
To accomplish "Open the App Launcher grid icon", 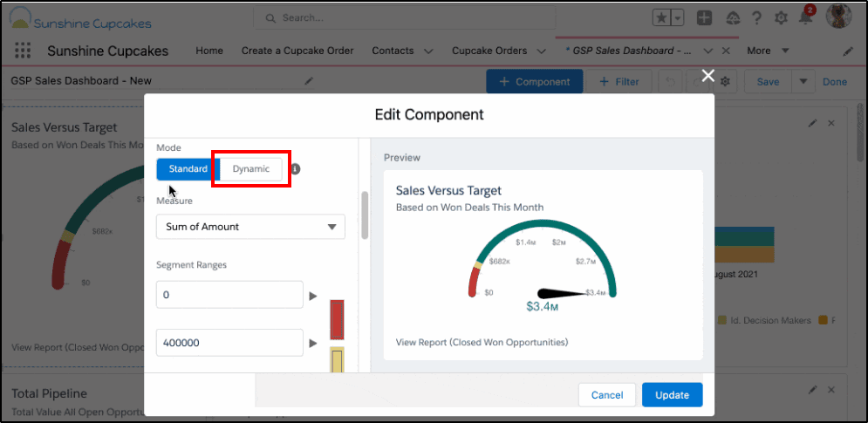I will coord(23,51).
